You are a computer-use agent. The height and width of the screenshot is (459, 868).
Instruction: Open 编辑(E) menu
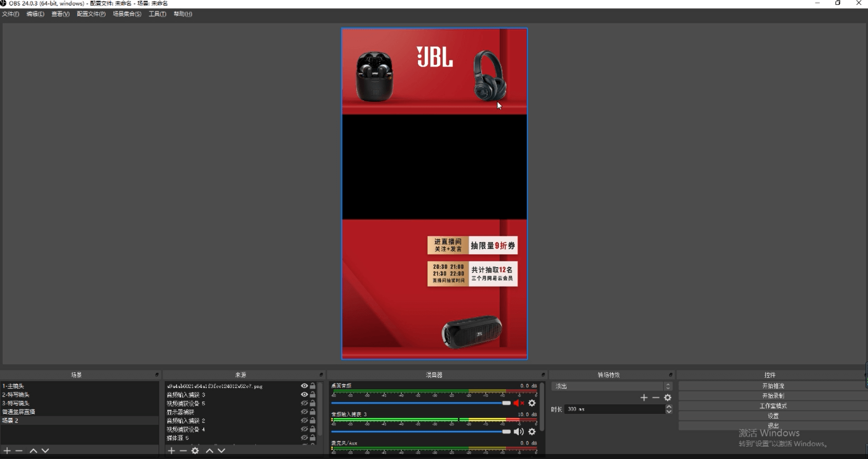tap(35, 14)
